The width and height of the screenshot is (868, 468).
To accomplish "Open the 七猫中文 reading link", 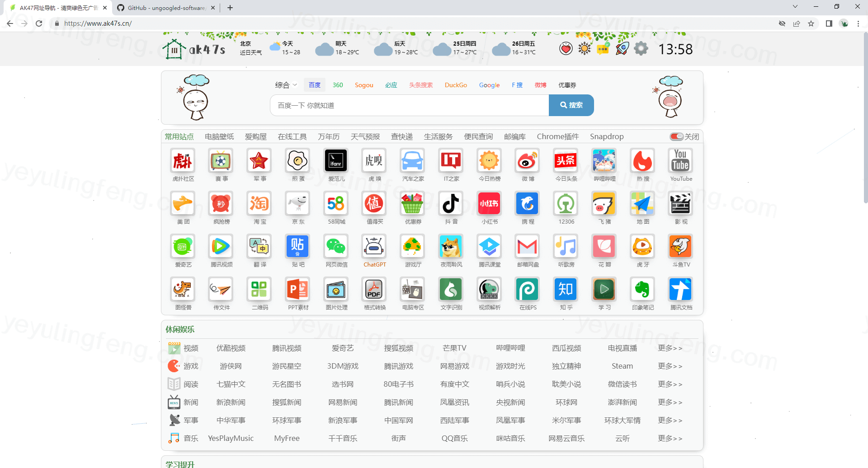I will 231,384.
